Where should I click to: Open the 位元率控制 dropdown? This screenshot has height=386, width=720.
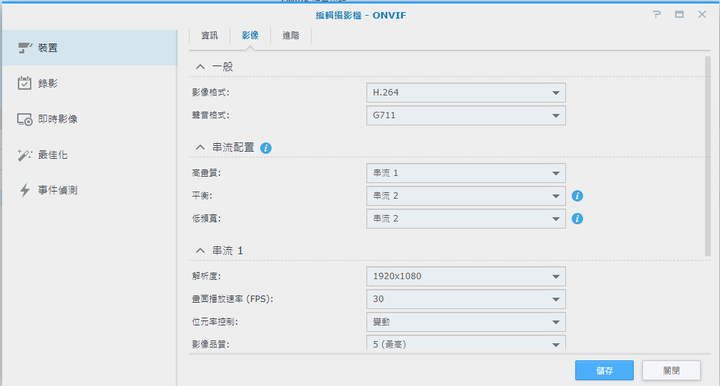click(466, 322)
